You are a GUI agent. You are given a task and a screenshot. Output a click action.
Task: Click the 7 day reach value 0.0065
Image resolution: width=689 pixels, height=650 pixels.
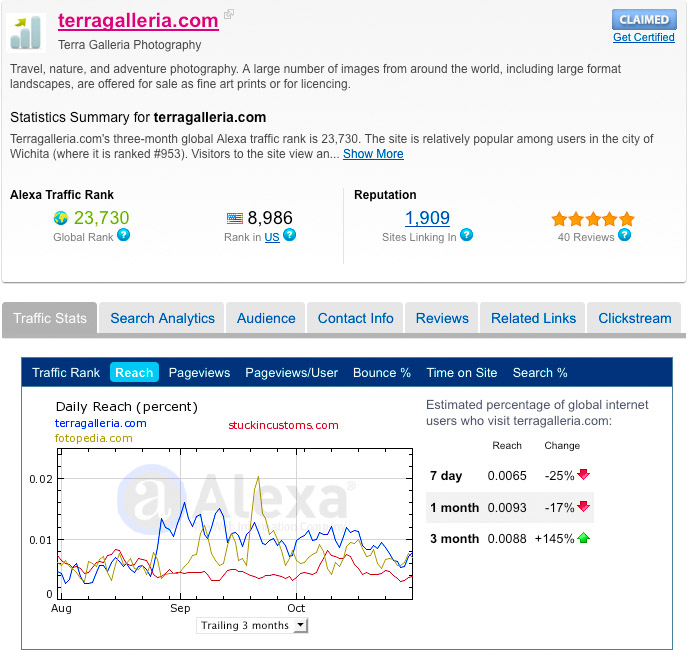click(507, 476)
